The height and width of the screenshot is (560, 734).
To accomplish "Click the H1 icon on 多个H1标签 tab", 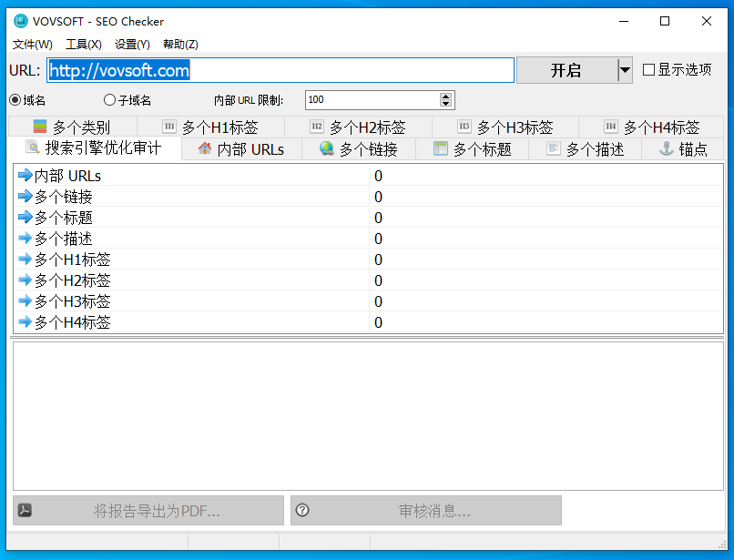I will (x=169, y=127).
